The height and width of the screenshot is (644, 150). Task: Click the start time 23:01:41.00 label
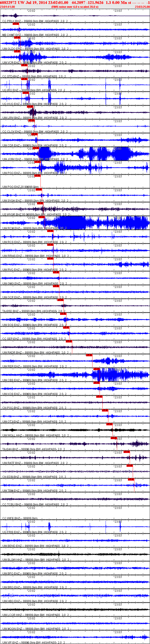tap(8, 7)
